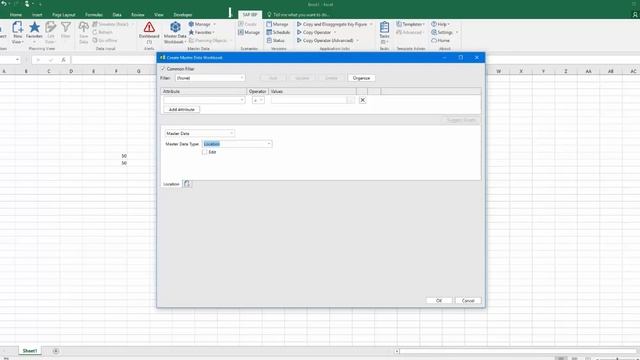Select the Location tab in dialog

[171, 184]
